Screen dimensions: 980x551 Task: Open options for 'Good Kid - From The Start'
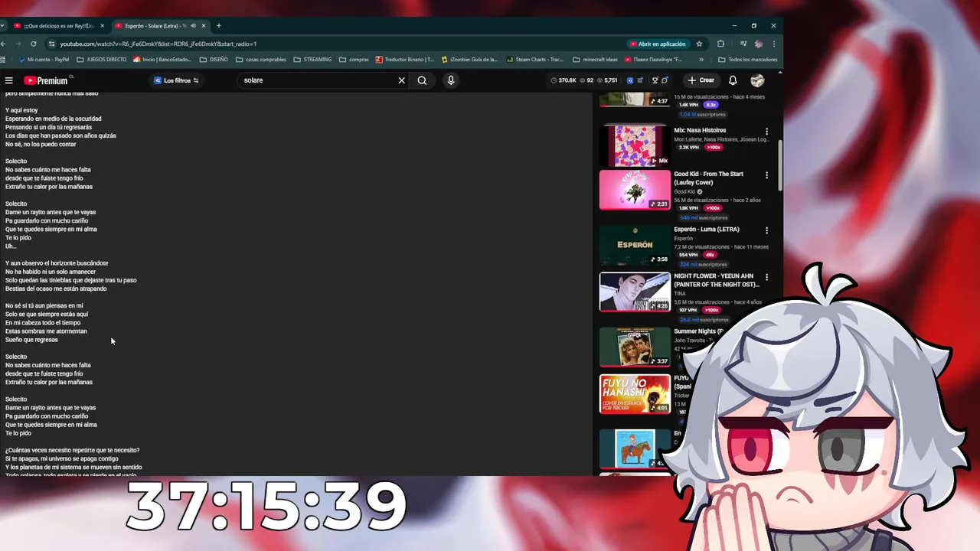point(766,175)
